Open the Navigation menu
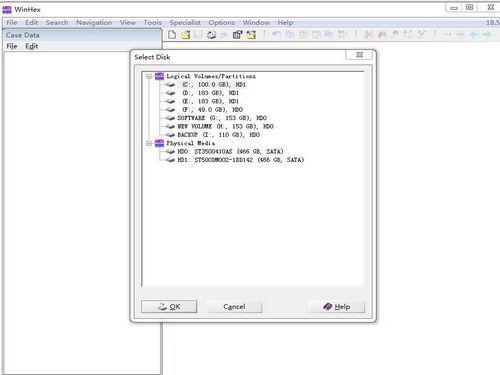Viewport: 500px width, 375px height. pos(94,22)
